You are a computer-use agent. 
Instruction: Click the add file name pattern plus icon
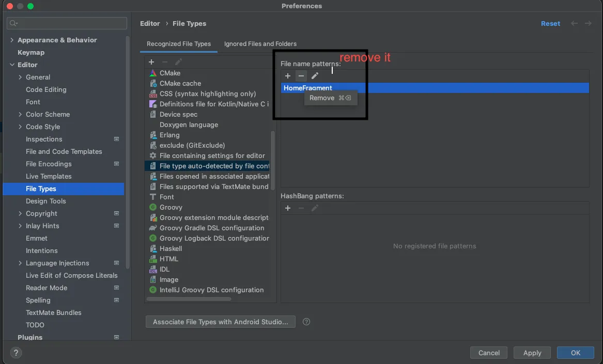click(x=288, y=76)
